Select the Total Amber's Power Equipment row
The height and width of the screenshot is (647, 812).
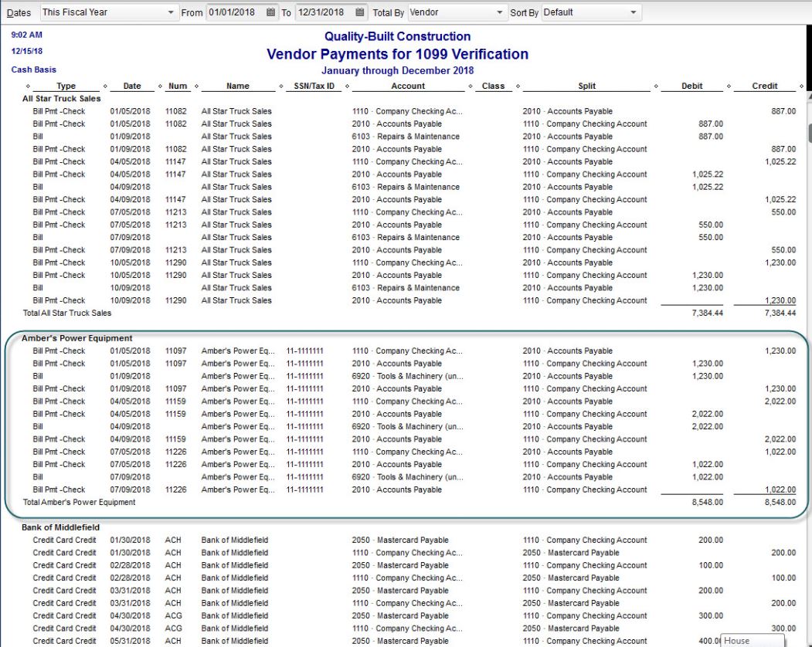[x=80, y=503]
